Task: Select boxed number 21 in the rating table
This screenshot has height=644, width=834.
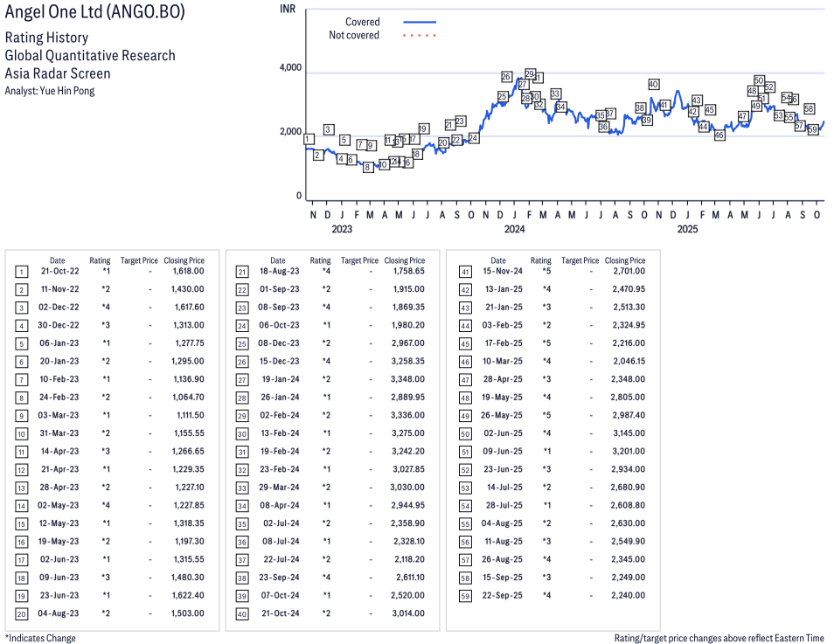Action: point(241,272)
